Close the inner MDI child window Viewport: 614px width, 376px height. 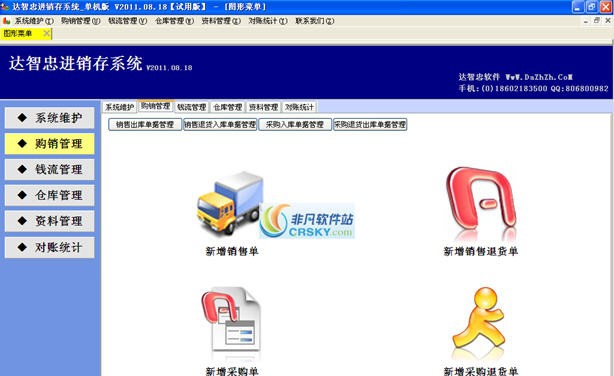coord(608,21)
